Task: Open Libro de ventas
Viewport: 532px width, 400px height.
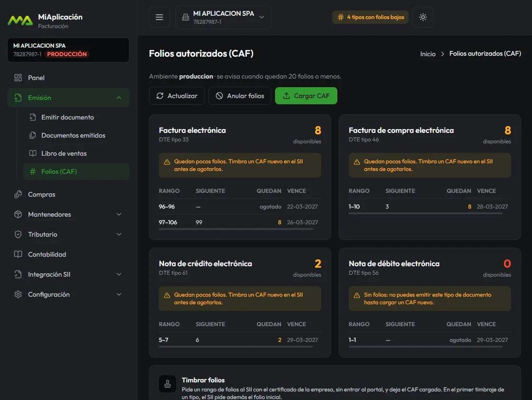Action: 76,153
